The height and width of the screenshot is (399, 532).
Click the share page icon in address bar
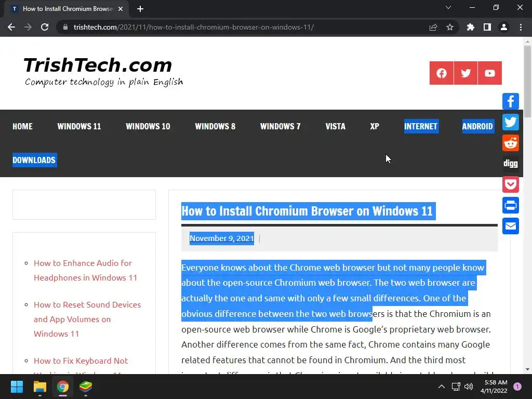(433, 27)
